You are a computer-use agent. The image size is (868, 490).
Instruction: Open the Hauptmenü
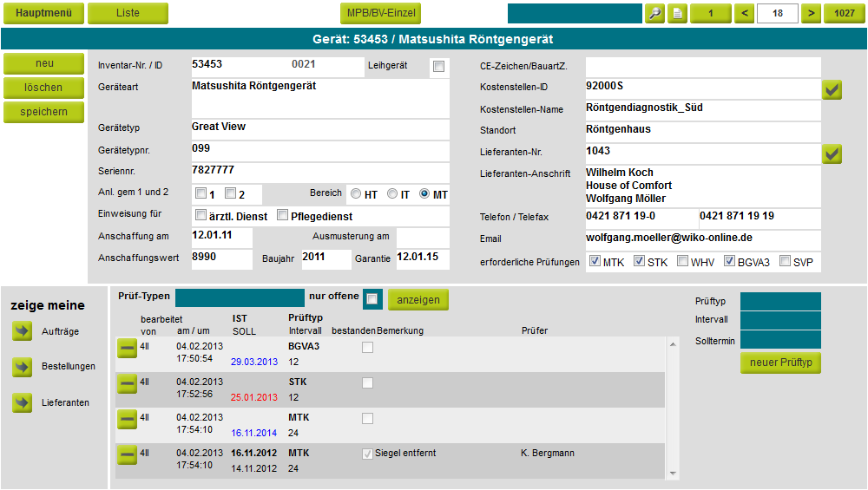pyautogui.click(x=43, y=13)
